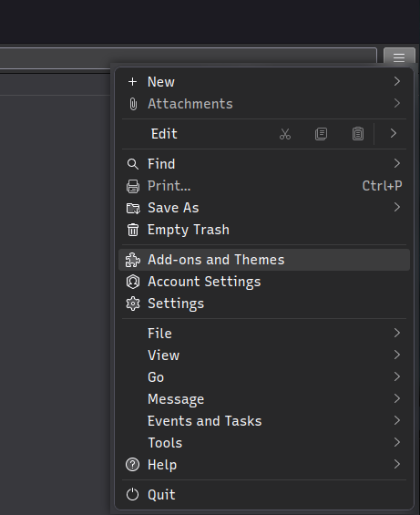
Task: Click the trash can icon
Action: coord(133,230)
